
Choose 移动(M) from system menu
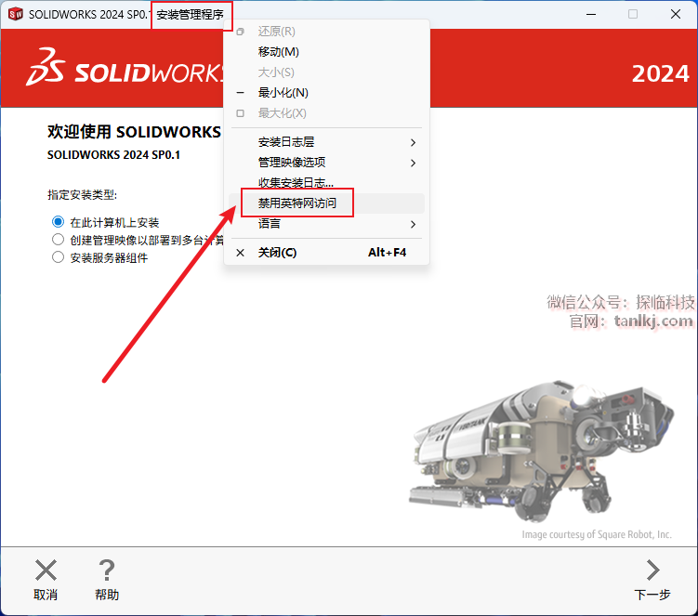click(326, 52)
